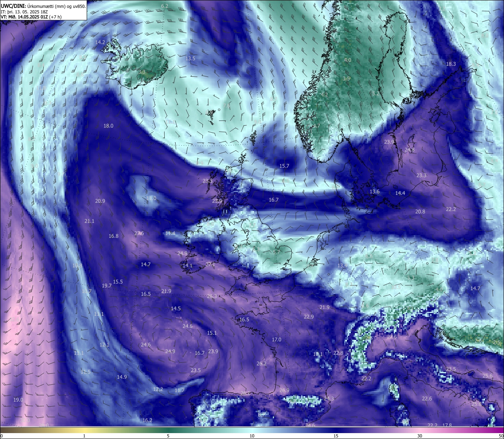Screen dimensions: 504x439
Task: Click the 21.1 value in the Atlantic
Action: tap(89, 221)
